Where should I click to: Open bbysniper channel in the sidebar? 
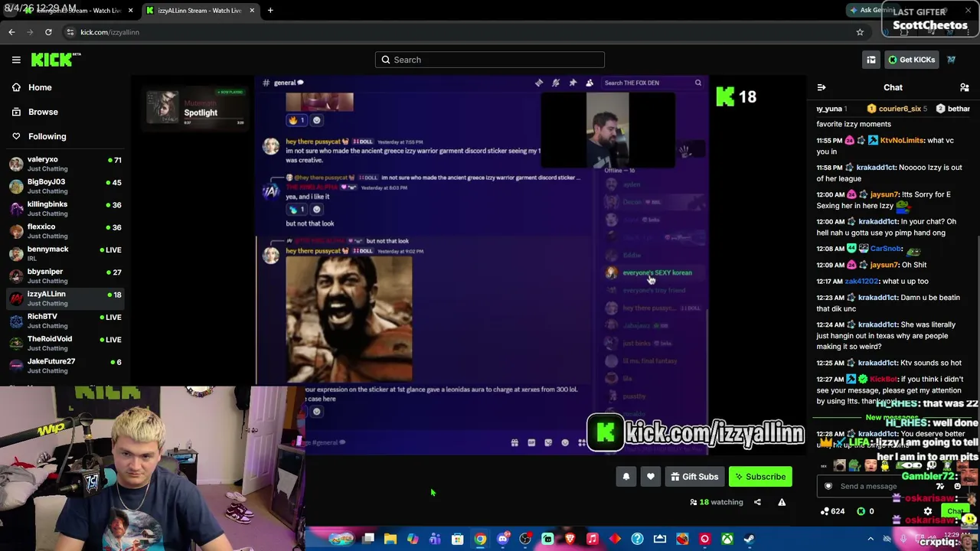[x=66, y=275]
